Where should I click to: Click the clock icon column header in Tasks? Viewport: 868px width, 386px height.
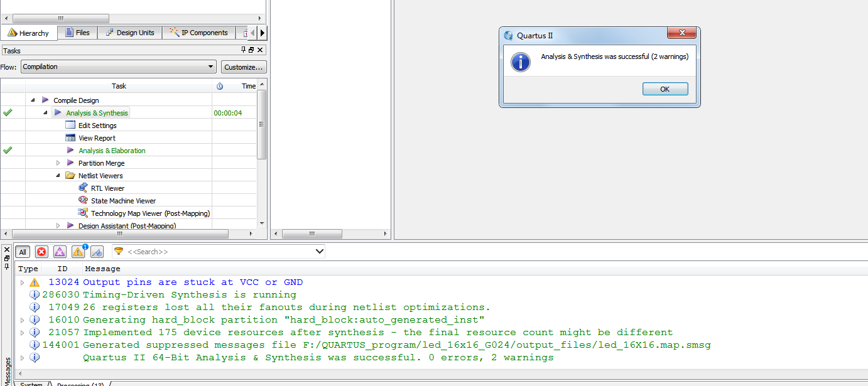pyautogui.click(x=220, y=86)
